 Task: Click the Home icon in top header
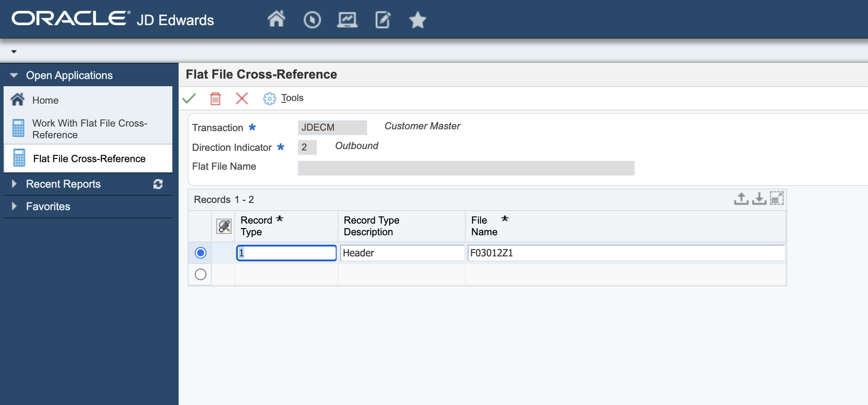click(276, 19)
